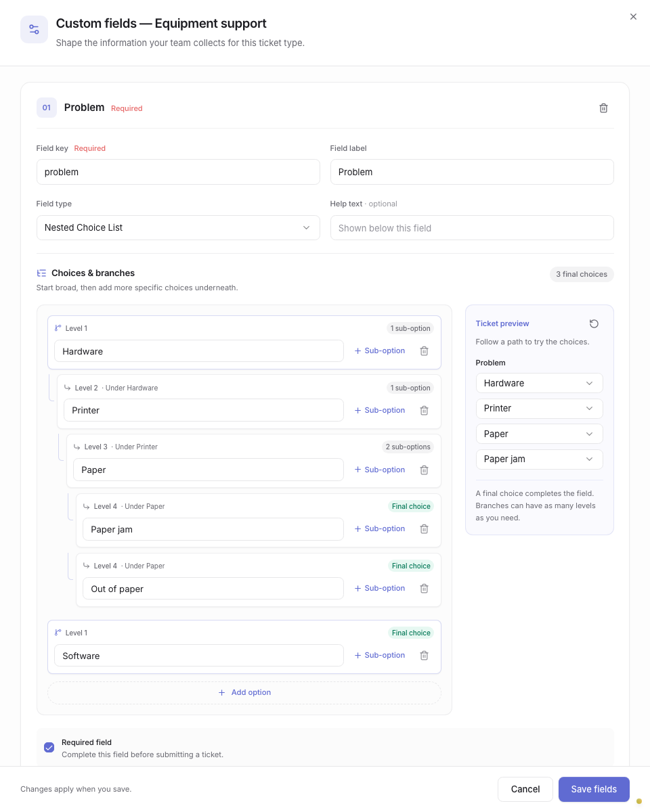Edit the Printer option name field
The image size is (650, 812).
click(204, 410)
